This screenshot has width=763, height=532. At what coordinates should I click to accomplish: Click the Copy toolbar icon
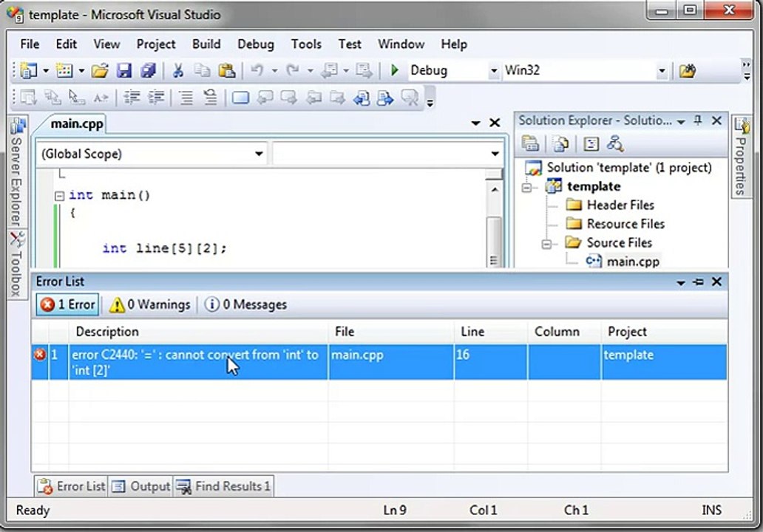click(202, 71)
